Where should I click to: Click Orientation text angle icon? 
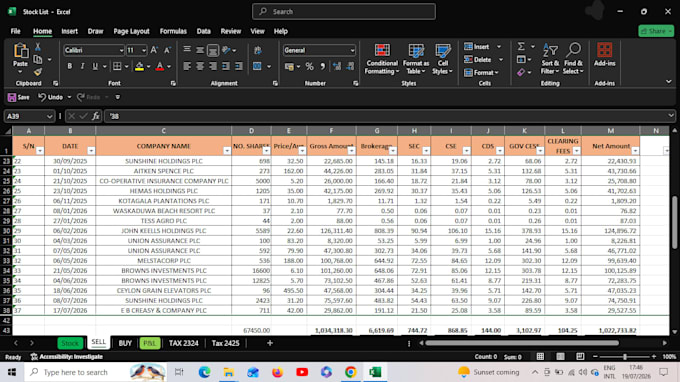[x=226, y=50]
